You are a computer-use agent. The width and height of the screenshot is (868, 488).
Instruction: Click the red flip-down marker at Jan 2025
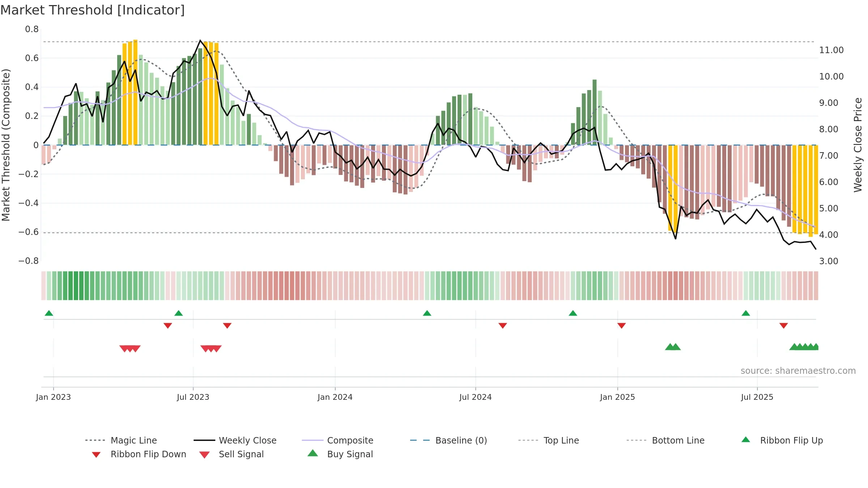622,326
